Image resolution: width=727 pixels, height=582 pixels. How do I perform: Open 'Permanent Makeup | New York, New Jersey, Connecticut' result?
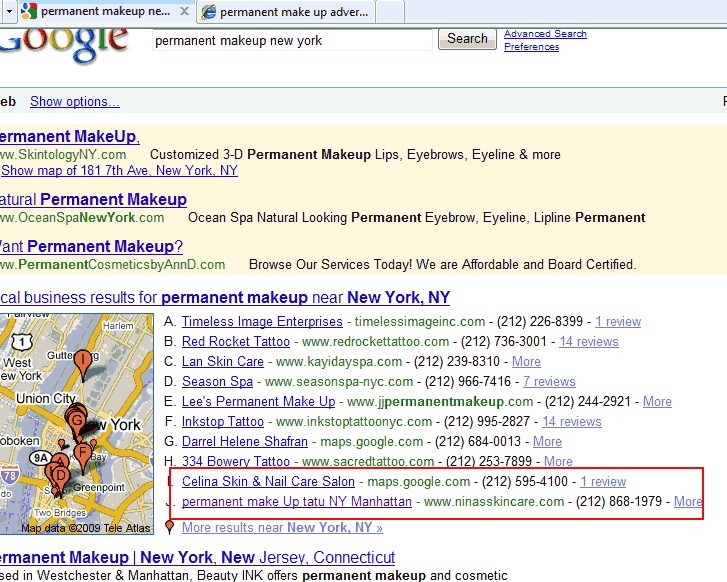click(198, 557)
